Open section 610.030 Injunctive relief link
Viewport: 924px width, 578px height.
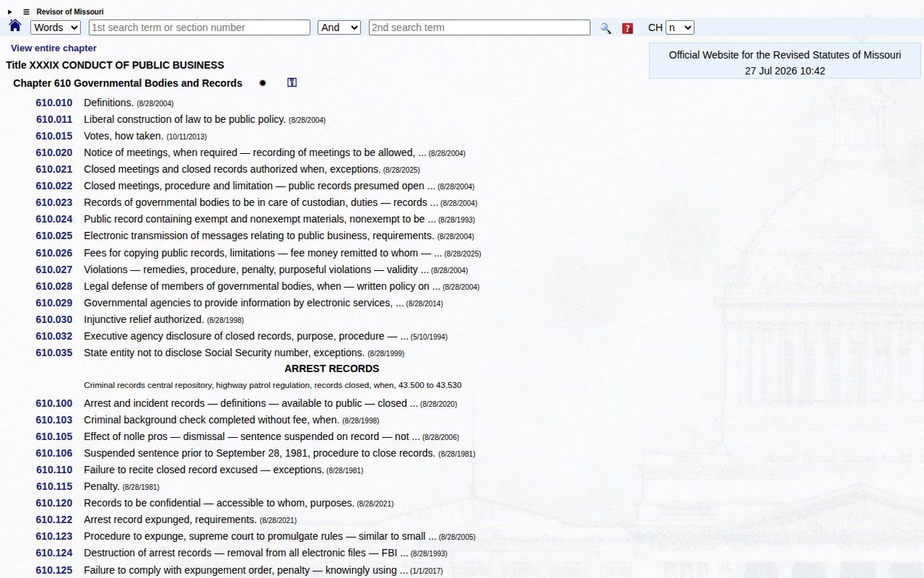54,319
